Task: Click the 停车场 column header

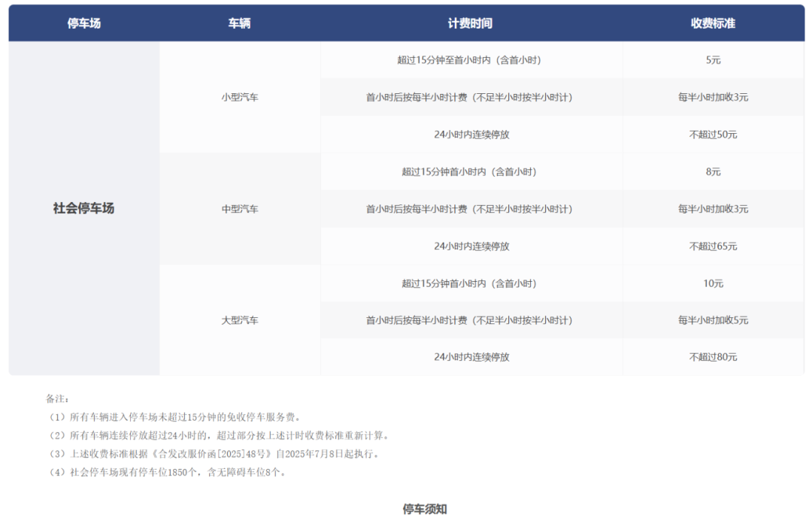Action: pyautogui.click(x=84, y=23)
